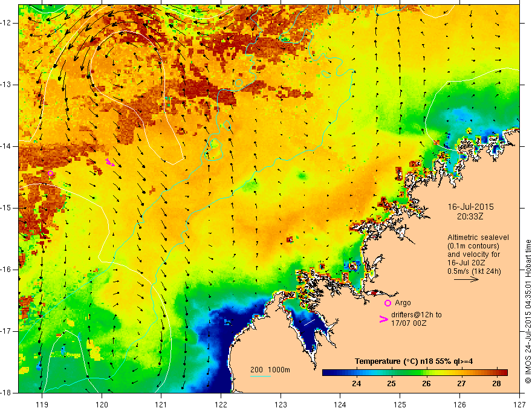Click the 'Temperature (°C) n18 55% ql>=4' title
Viewport: 532px width, 411px height.
tap(414, 361)
